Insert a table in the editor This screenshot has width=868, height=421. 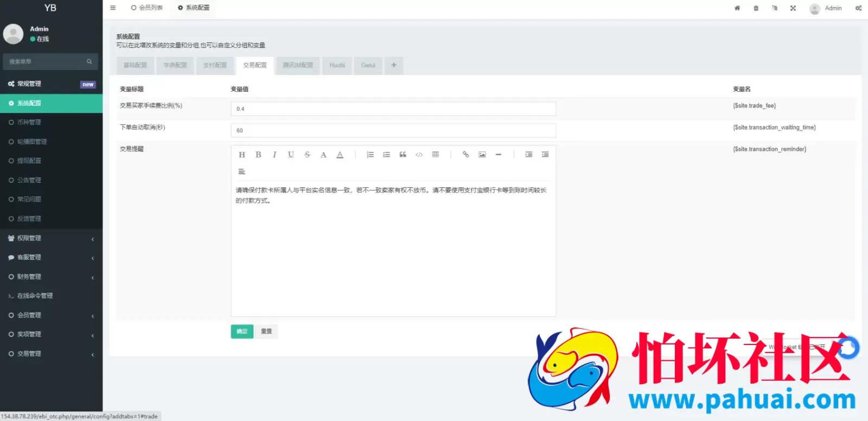pyautogui.click(x=435, y=155)
